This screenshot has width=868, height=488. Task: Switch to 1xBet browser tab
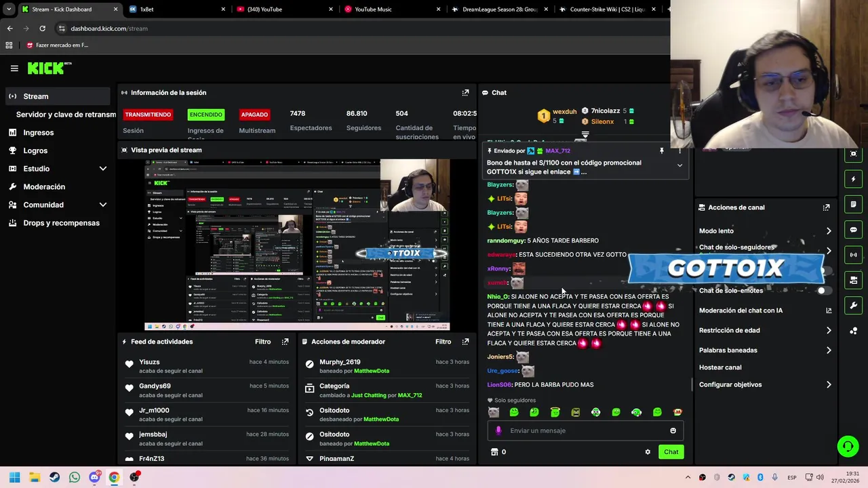[x=176, y=9]
